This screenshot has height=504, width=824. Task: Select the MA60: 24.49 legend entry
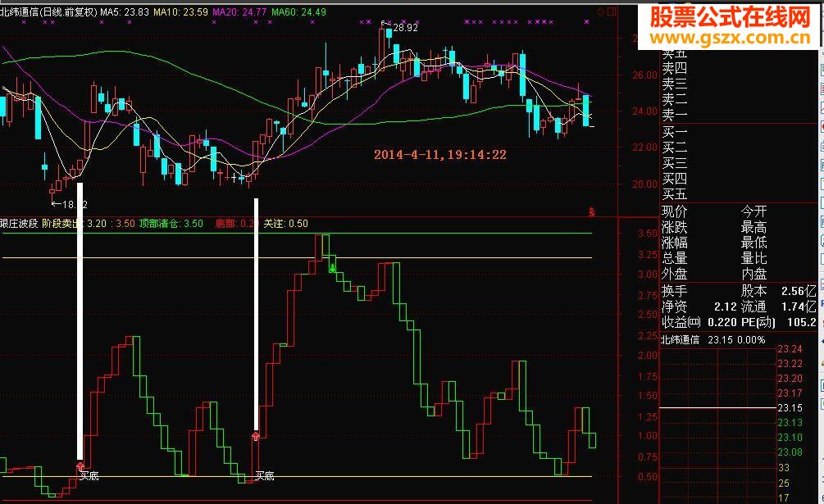point(298,11)
